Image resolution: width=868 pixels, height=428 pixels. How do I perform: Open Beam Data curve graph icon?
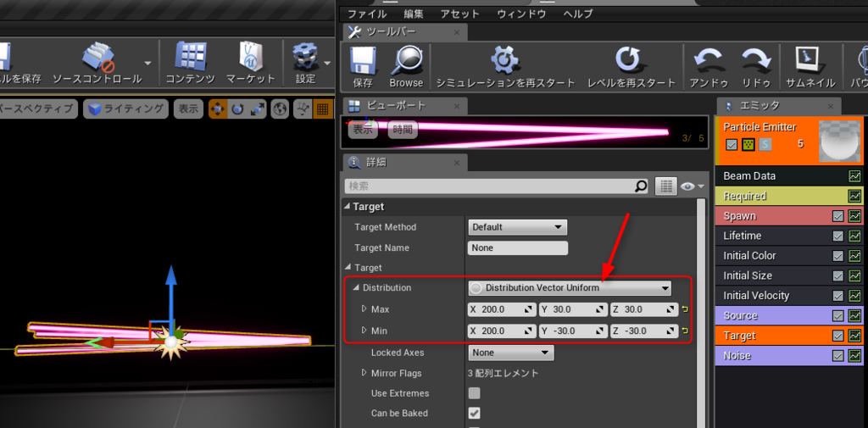[x=854, y=176]
